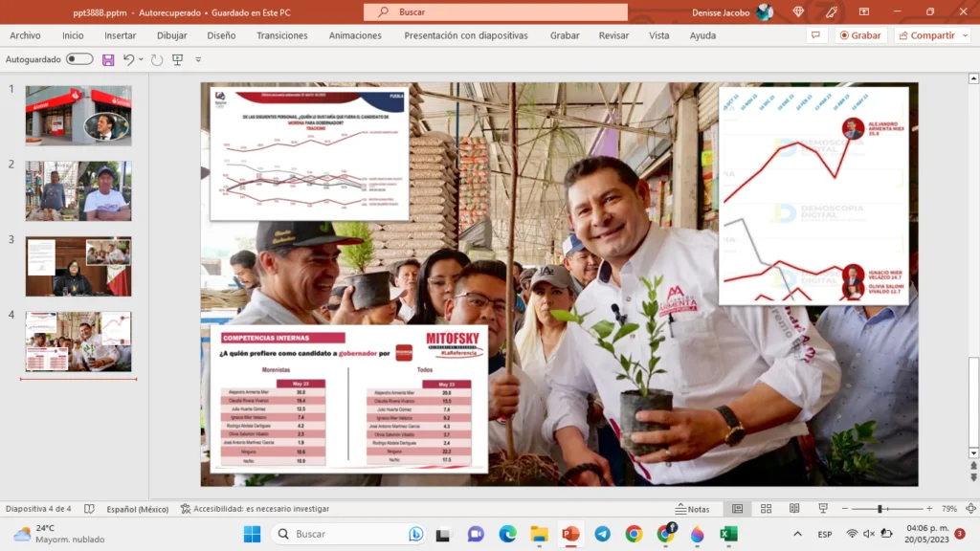Open Excel from the taskbar
Image resolution: width=980 pixels, height=551 pixels.
tap(728, 534)
